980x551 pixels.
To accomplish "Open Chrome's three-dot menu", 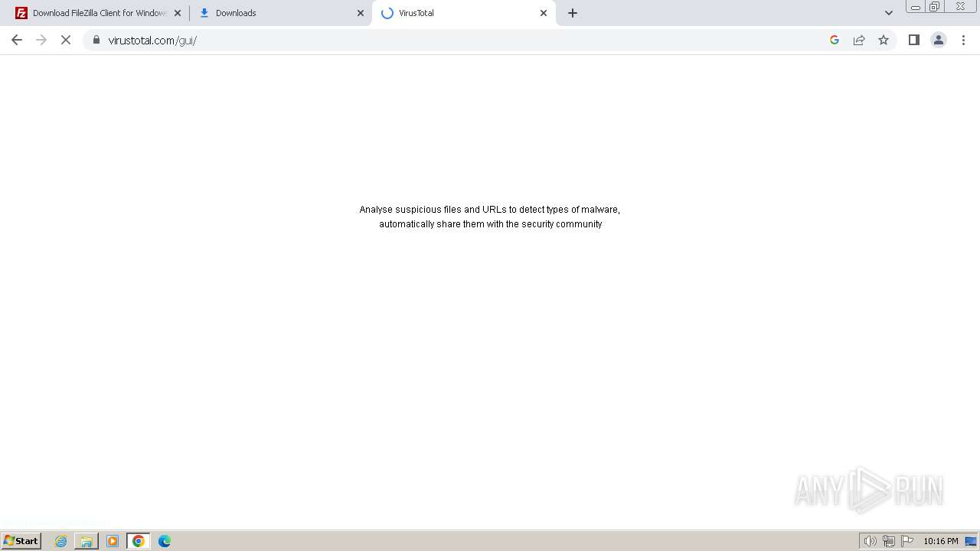I will 963,40.
